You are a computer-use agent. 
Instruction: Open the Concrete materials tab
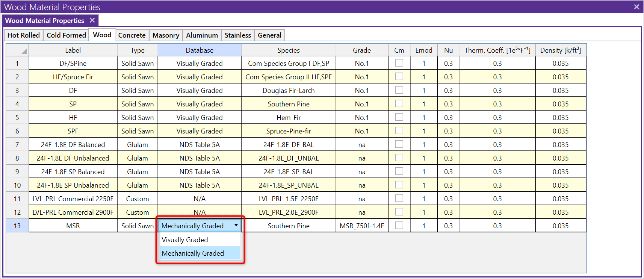[132, 35]
